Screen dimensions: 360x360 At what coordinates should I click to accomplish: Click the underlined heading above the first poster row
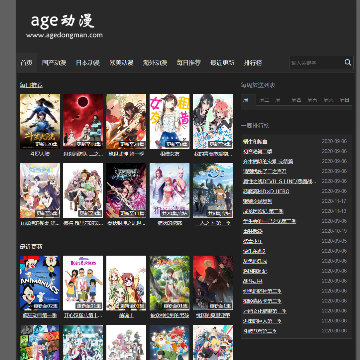[31, 85]
